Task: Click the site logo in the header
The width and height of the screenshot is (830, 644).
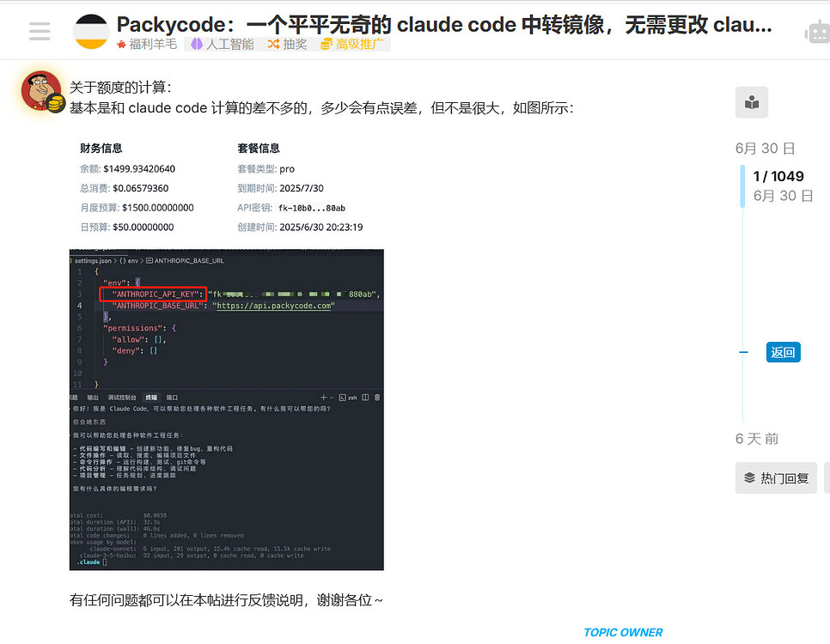Action: tap(91, 31)
